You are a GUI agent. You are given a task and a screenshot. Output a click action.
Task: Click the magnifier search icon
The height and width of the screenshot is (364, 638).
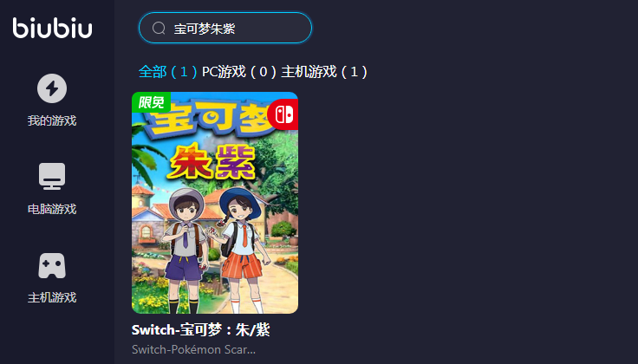[x=159, y=28]
